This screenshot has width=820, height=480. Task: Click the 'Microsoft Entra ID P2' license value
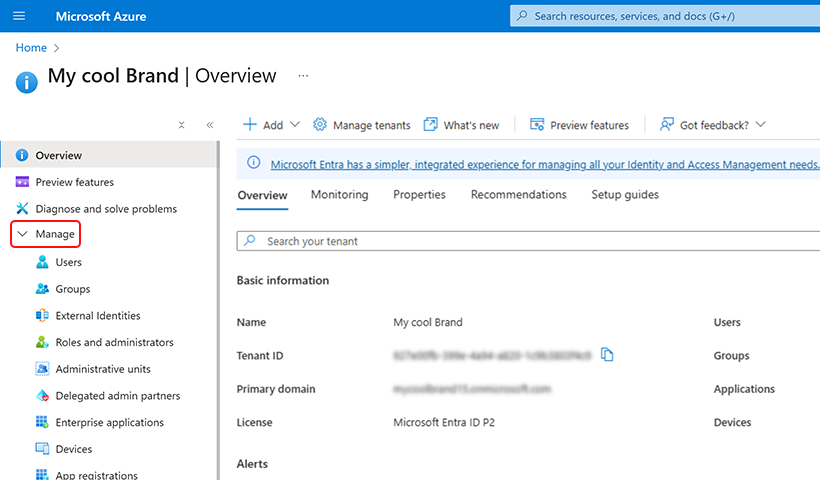[x=444, y=422]
